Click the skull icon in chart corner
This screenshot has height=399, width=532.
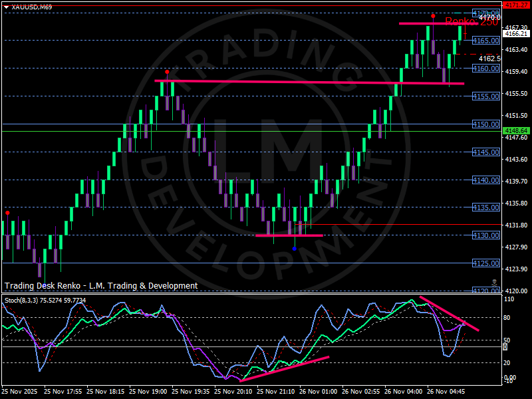pos(495,283)
